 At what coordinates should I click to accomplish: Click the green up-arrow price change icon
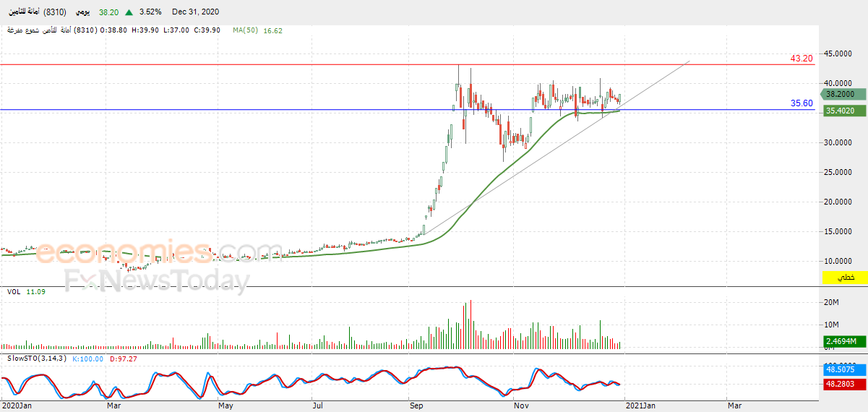(129, 12)
